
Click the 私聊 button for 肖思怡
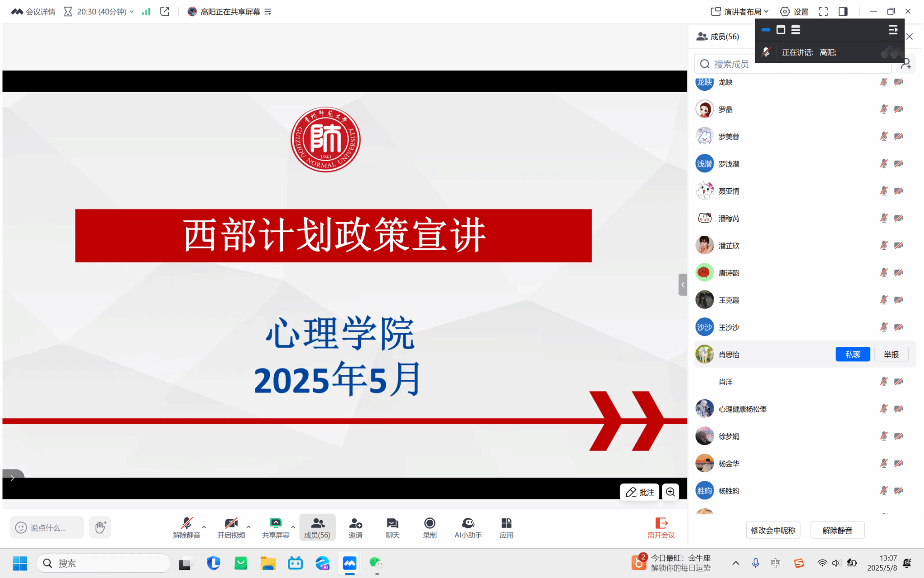click(852, 354)
